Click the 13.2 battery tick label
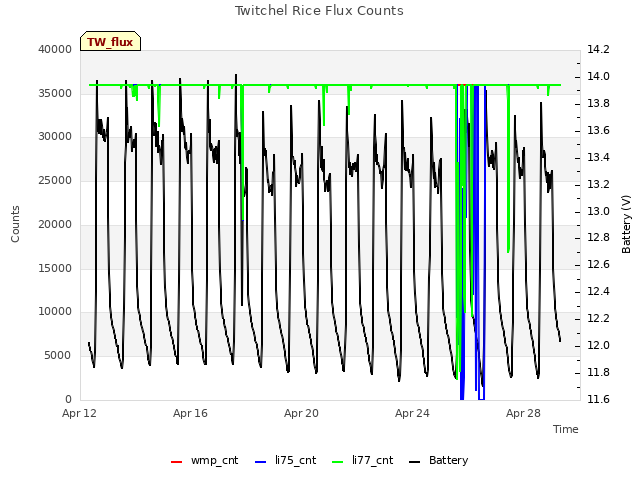The width and height of the screenshot is (640, 480). click(x=598, y=184)
